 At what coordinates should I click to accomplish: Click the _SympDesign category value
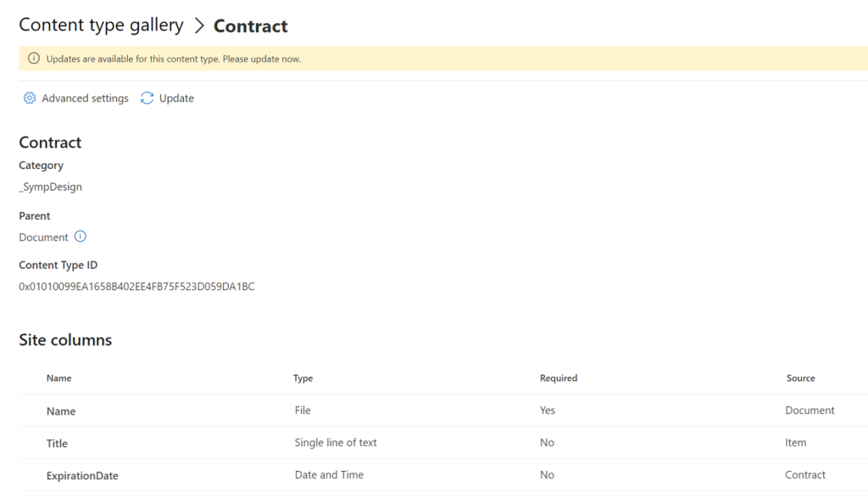click(x=50, y=187)
